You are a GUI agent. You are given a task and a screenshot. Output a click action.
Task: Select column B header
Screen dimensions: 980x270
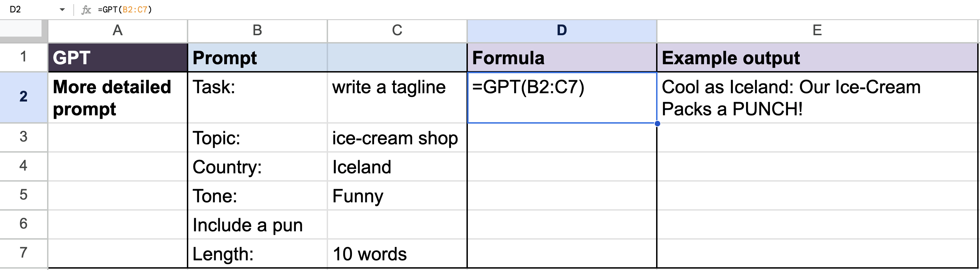257,30
